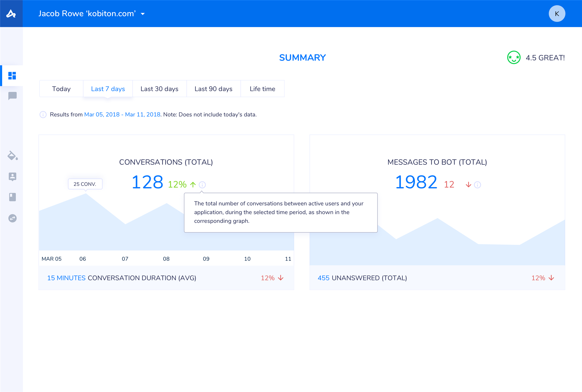Click the info icon beside Messages to Bot total
The image size is (582, 392).
477,185
